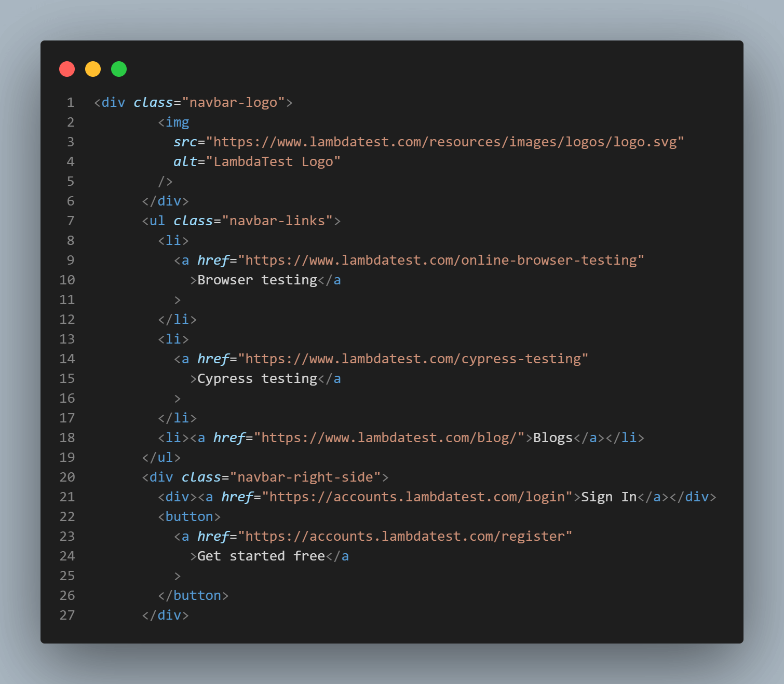Select the accounts login href URL
This screenshot has height=684, width=784.
(x=417, y=497)
